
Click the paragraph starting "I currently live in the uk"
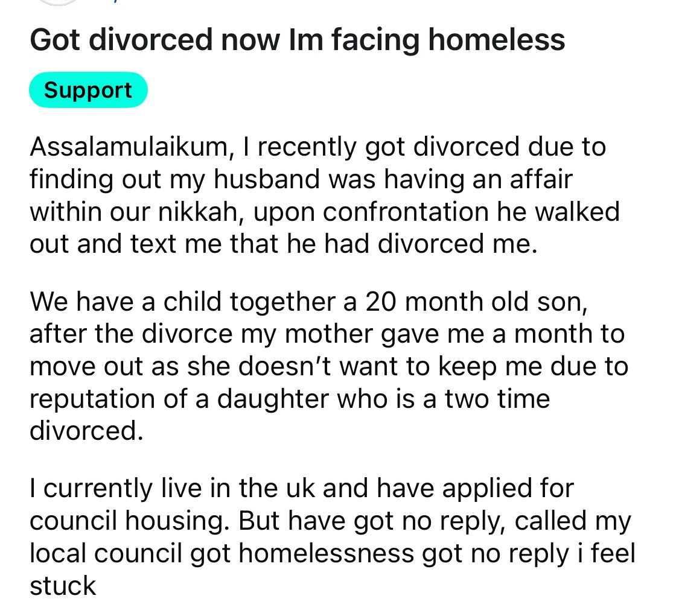(332, 536)
